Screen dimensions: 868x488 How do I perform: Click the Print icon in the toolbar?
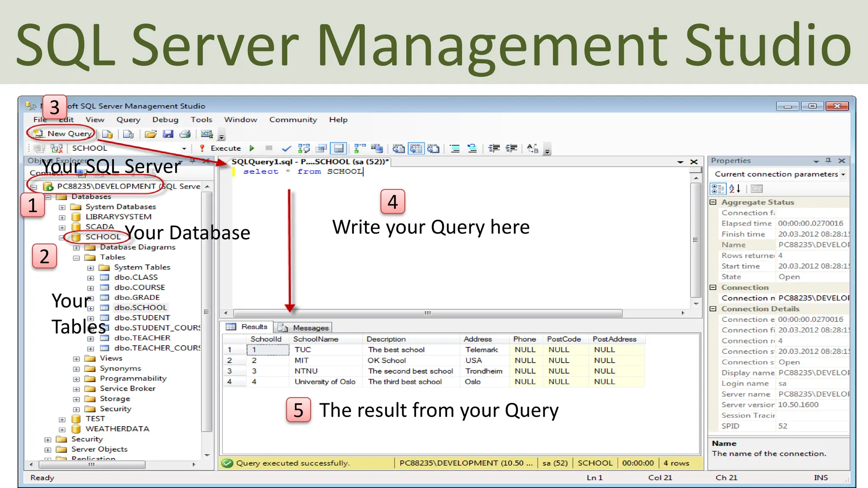pyautogui.click(x=185, y=134)
